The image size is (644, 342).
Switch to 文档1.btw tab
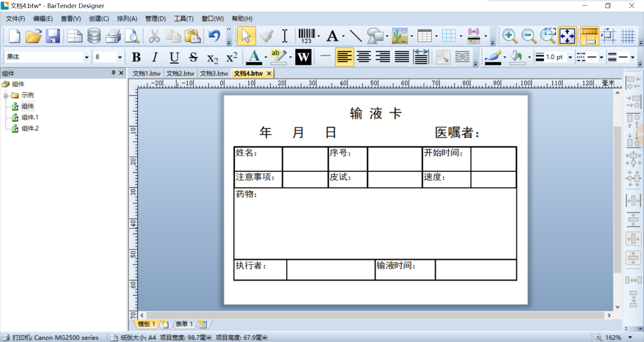(x=146, y=73)
